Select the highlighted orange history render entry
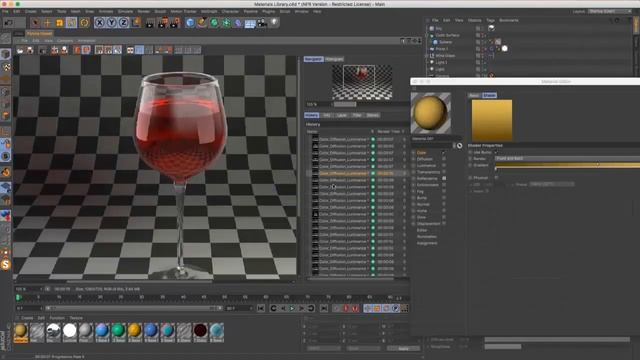This screenshot has height=360, width=640. pyautogui.click(x=357, y=173)
